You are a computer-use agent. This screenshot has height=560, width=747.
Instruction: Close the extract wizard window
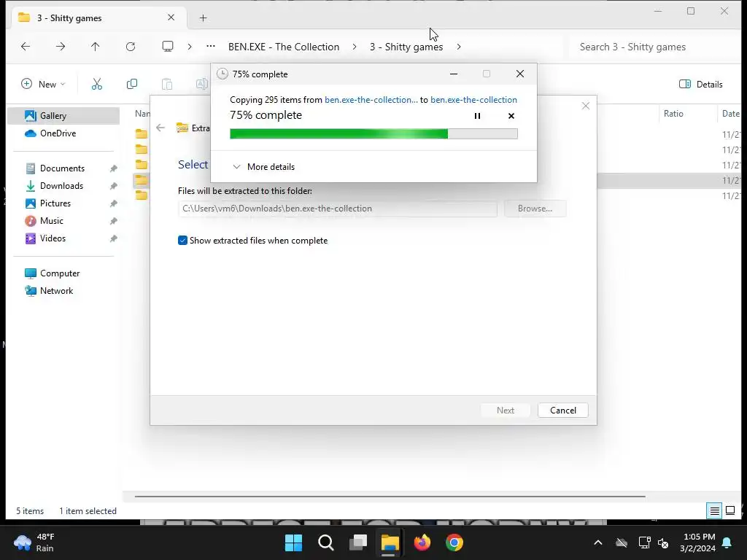point(586,106)
